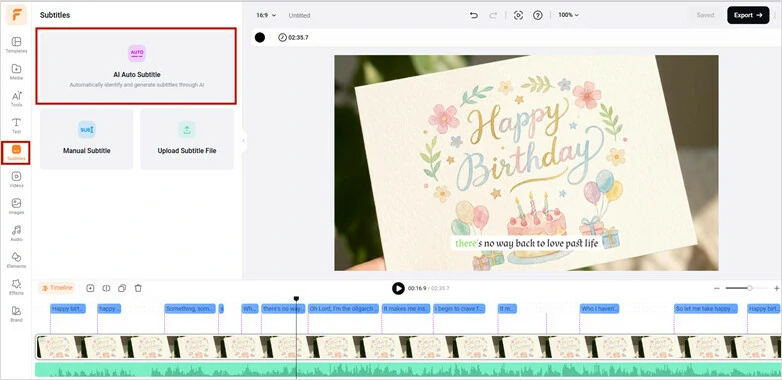Click the trash delete icon
Image resolution: width=782 pixels, height=380 pixels.
tap(138, 288)
